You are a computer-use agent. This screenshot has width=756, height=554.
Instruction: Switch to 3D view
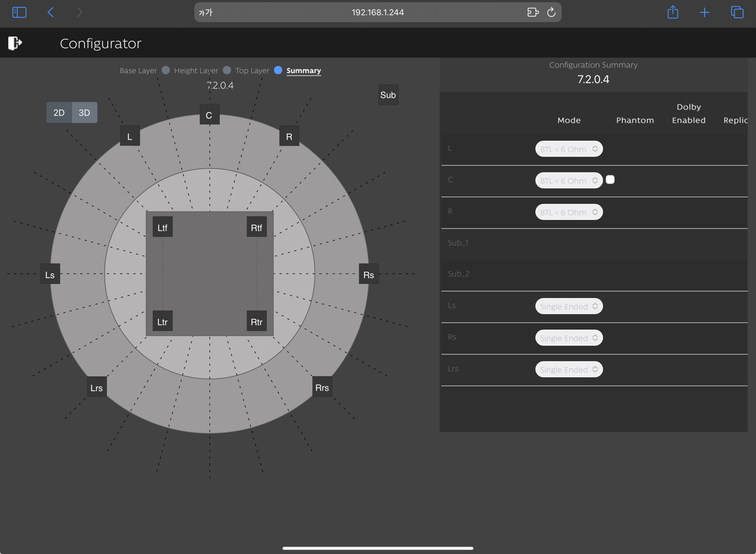point(84,113)
